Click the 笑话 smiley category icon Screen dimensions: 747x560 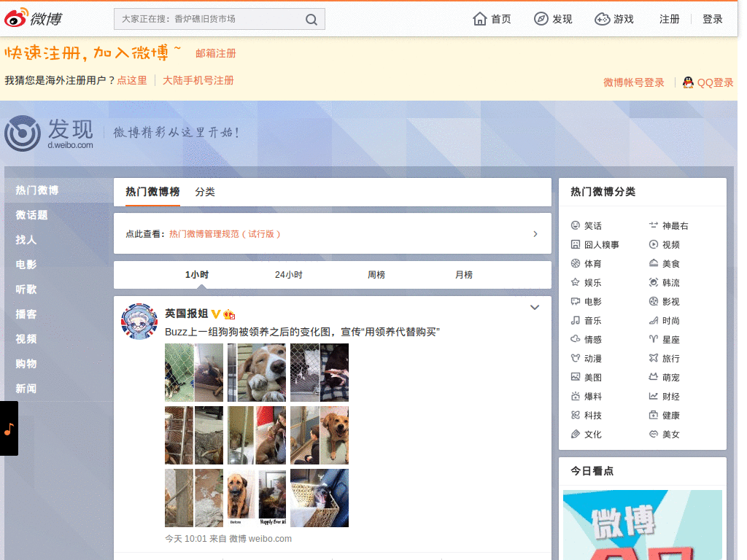(x=576, y=225)
